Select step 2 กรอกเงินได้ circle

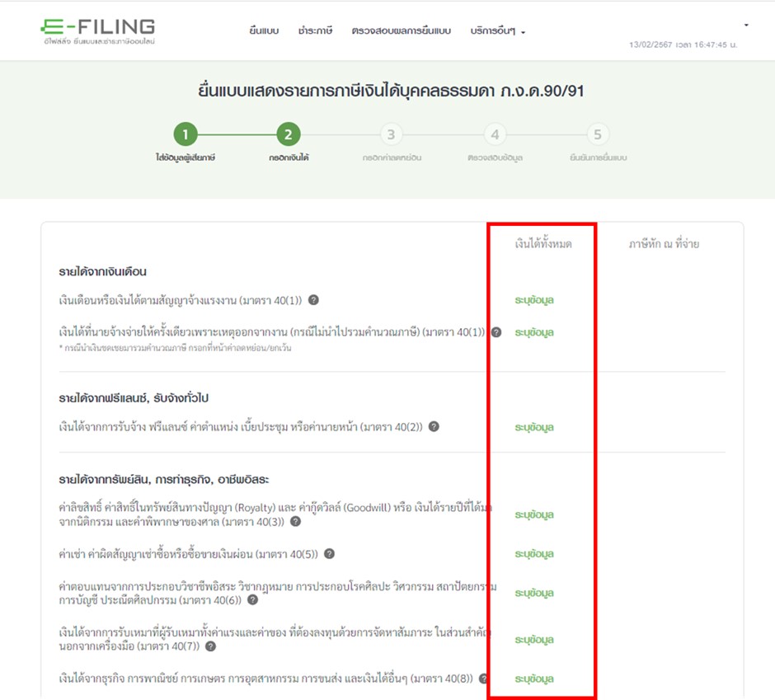point(289,134)
